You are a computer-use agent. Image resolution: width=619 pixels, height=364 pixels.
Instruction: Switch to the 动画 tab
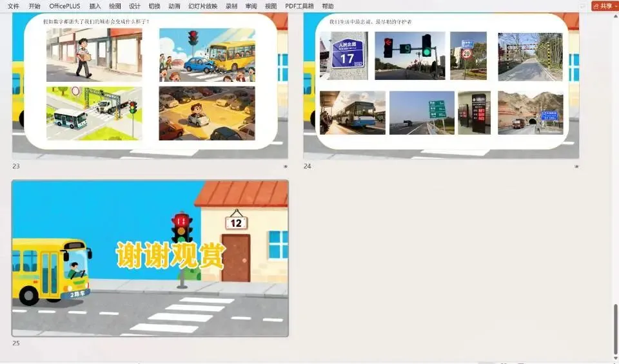coord(174,6)
